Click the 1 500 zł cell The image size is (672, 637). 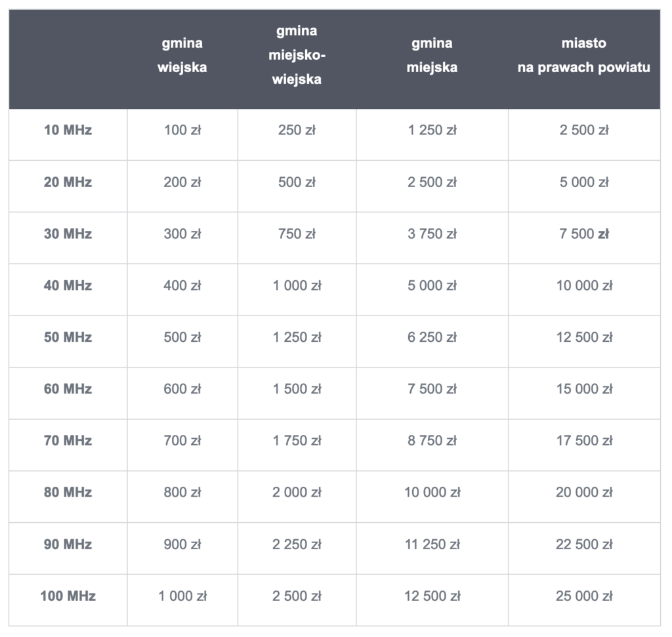pos(297,389)
